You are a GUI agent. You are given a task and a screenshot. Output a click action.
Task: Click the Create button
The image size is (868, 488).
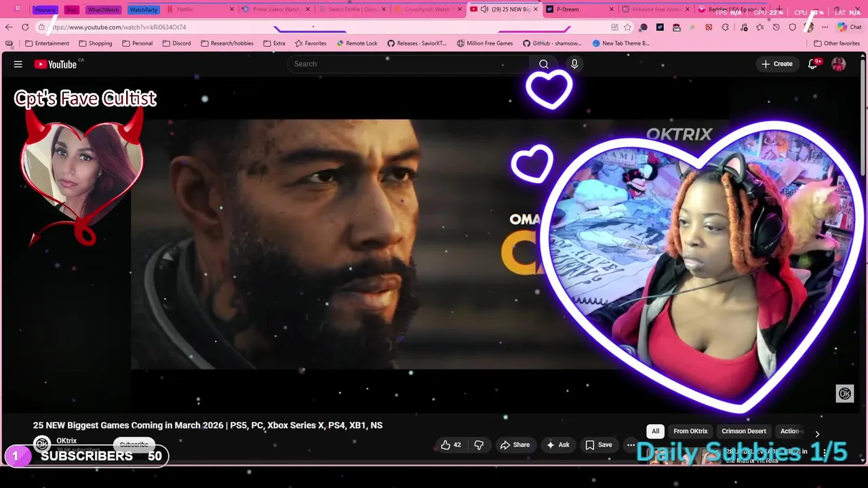pos(777,64)
